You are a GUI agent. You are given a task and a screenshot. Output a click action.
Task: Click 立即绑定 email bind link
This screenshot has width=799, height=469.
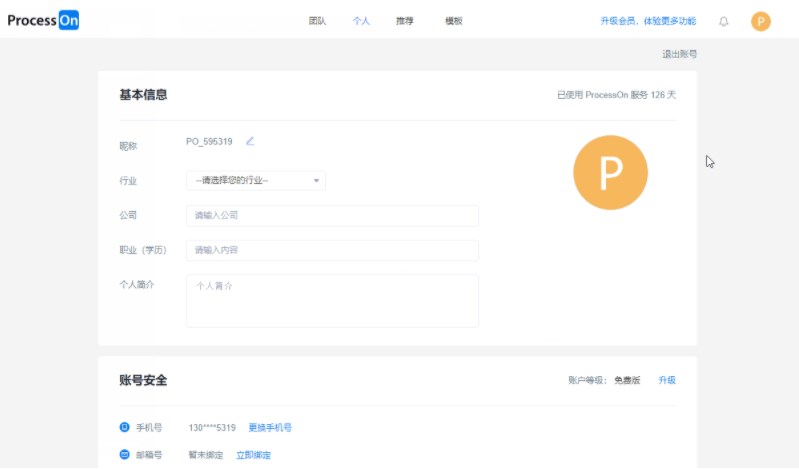[253, 455]
